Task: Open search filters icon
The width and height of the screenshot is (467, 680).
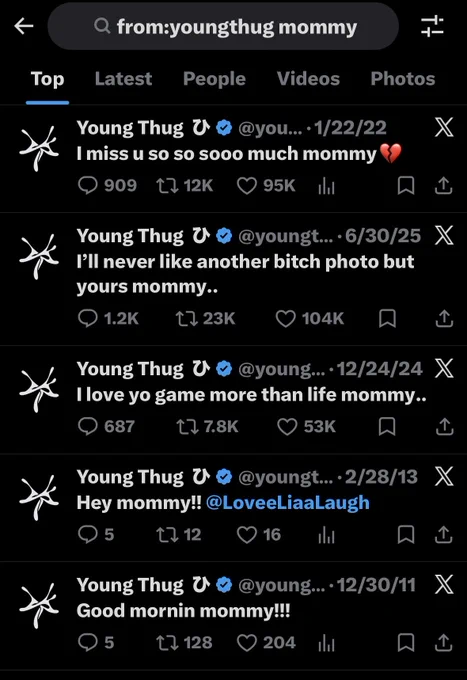Action: [x=432, y=26]
